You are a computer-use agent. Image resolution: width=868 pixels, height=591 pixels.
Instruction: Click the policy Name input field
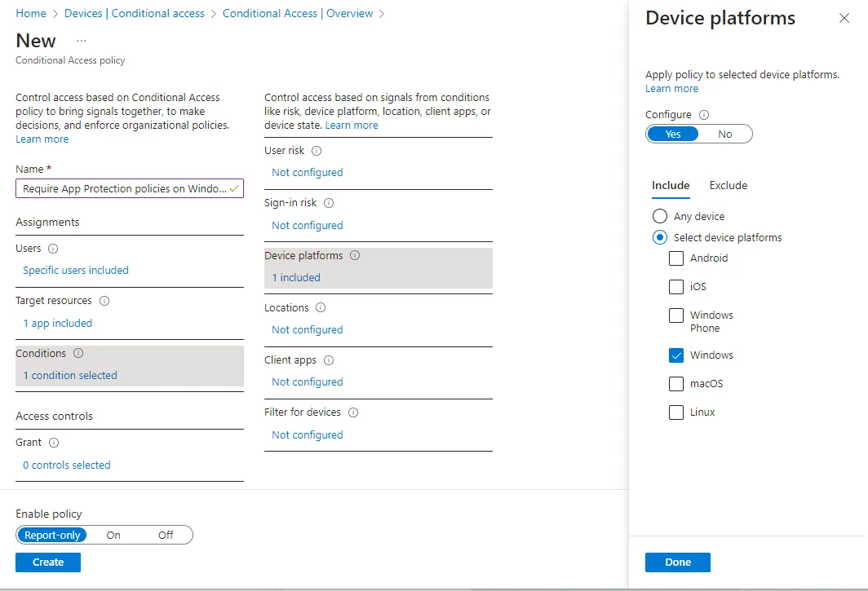(x=124, y=188)
